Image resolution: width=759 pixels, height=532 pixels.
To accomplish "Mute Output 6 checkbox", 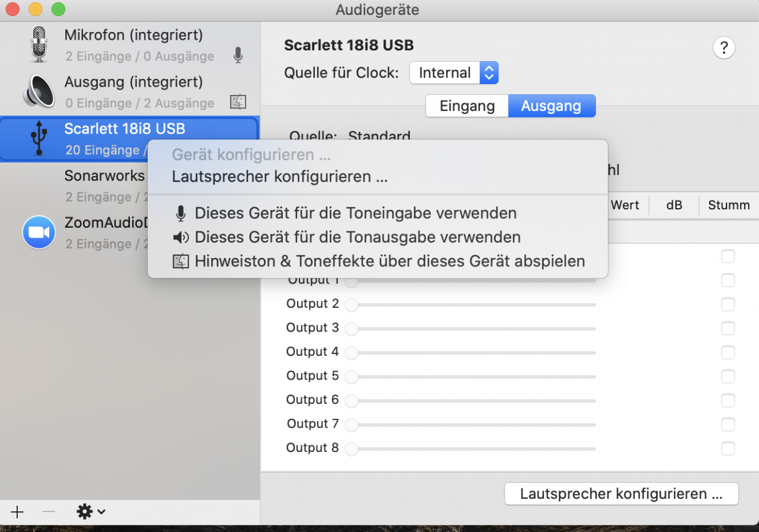I will [x=728, y=400].
